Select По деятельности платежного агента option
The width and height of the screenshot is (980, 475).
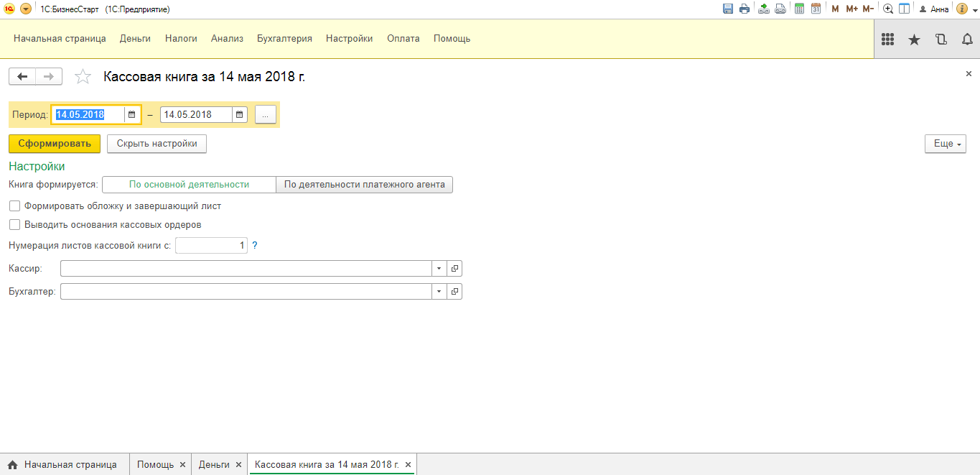click(x=364, y=185)
